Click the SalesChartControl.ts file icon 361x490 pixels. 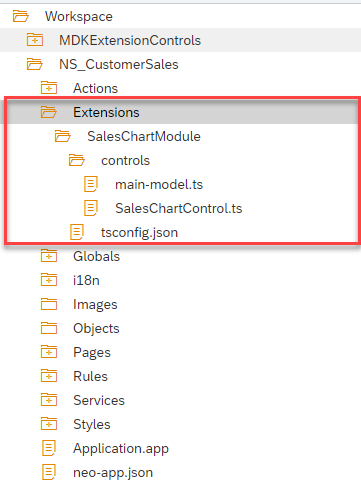(x=91, y=208)
